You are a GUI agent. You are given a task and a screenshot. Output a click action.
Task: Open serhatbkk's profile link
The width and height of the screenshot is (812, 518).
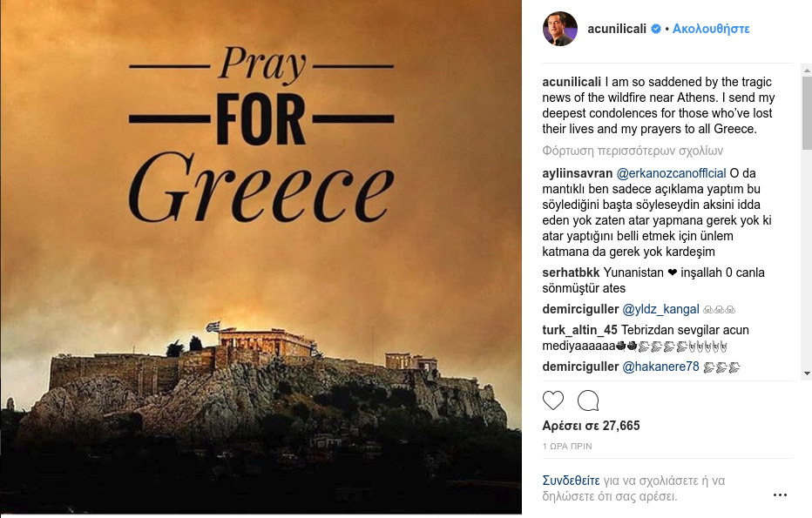[571, 272]
